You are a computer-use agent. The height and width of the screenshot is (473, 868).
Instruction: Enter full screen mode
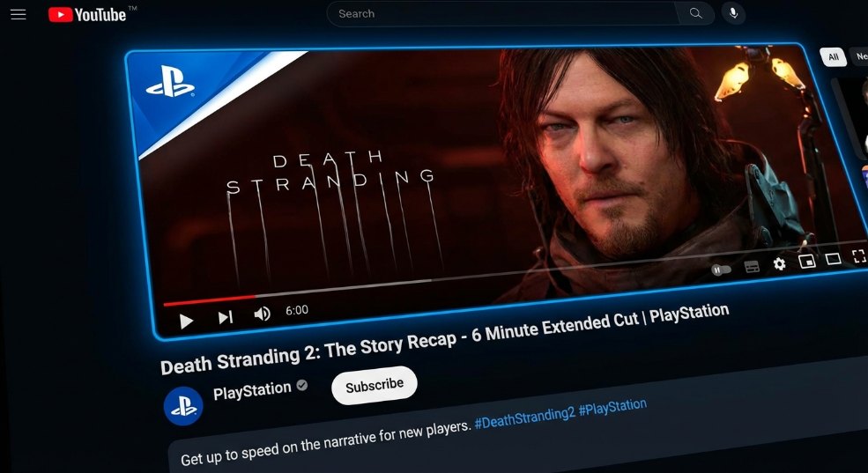coord(858,255)
